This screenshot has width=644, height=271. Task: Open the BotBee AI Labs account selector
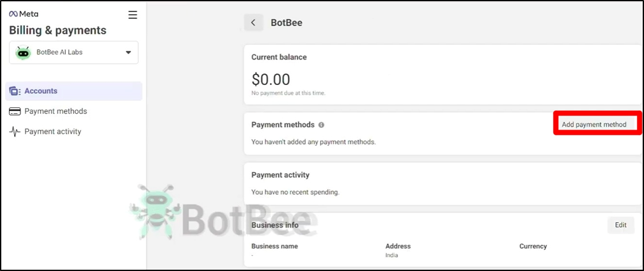click(x=74, y=52)
